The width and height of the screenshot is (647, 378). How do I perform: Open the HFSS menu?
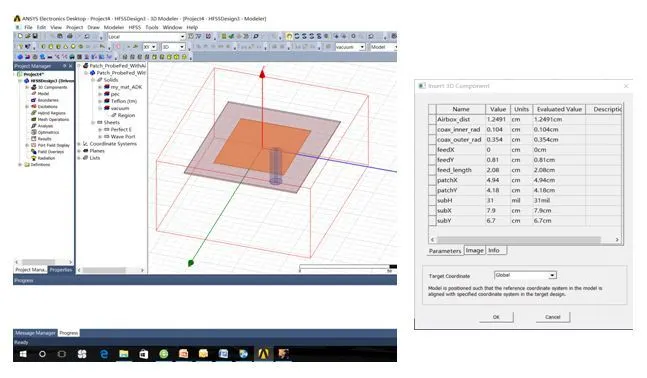click(x=135, y=27)
